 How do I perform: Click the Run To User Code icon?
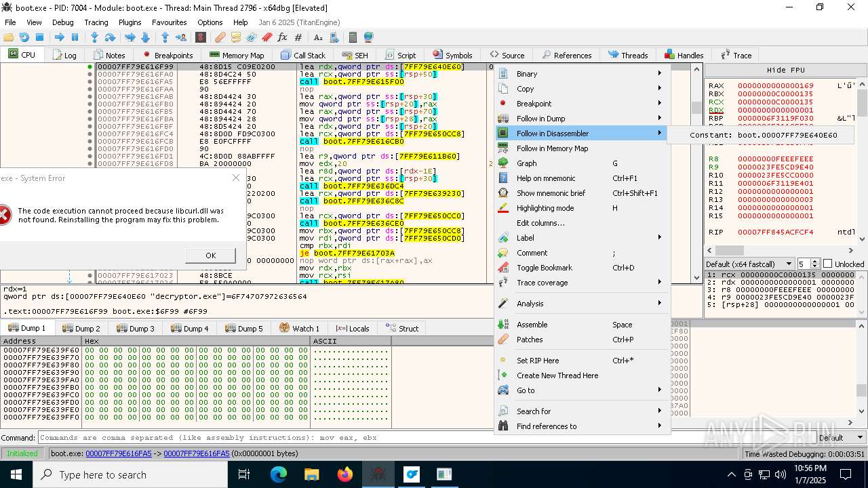point(180,37)
